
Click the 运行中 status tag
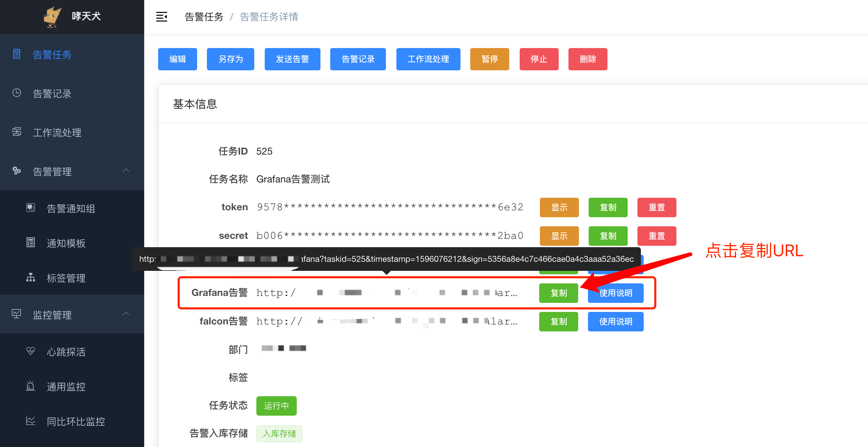277,406
